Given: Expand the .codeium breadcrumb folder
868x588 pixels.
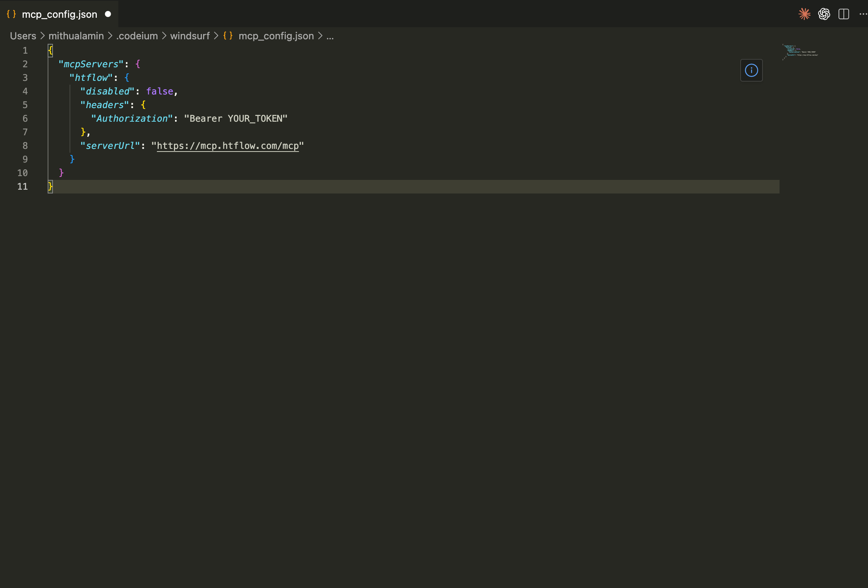Looking at the screenshot, I should [137, 36].
